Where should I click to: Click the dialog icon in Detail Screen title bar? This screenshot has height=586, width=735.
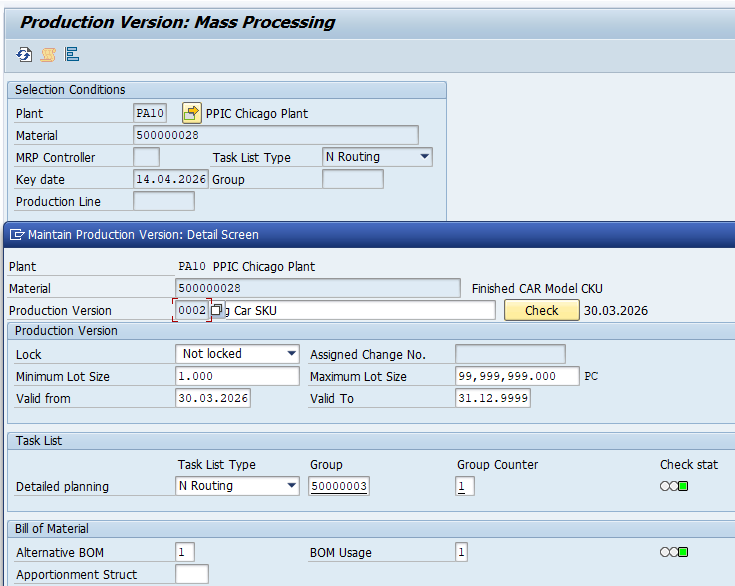coord(17,235)
